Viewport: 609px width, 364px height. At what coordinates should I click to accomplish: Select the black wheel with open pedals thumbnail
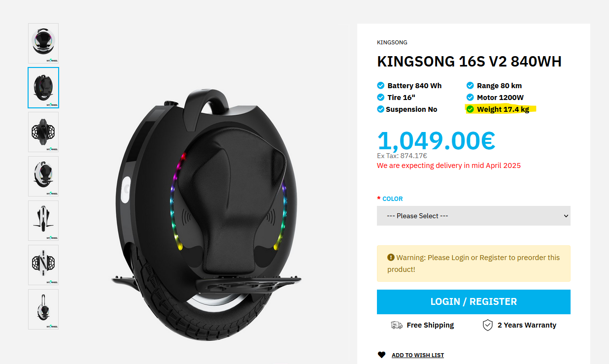pyautogui.click(x=43, y=132)
